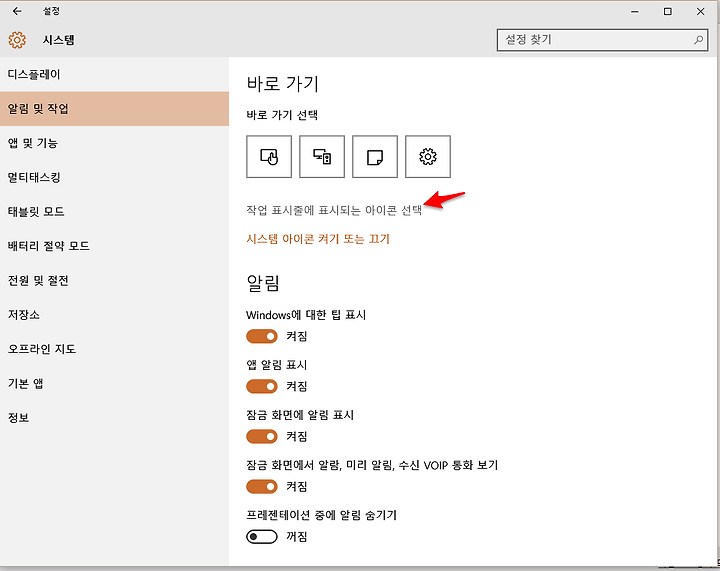Select the tablet mode quick action tile
Screen dimensions: 720x571
[x=269, y=157]
